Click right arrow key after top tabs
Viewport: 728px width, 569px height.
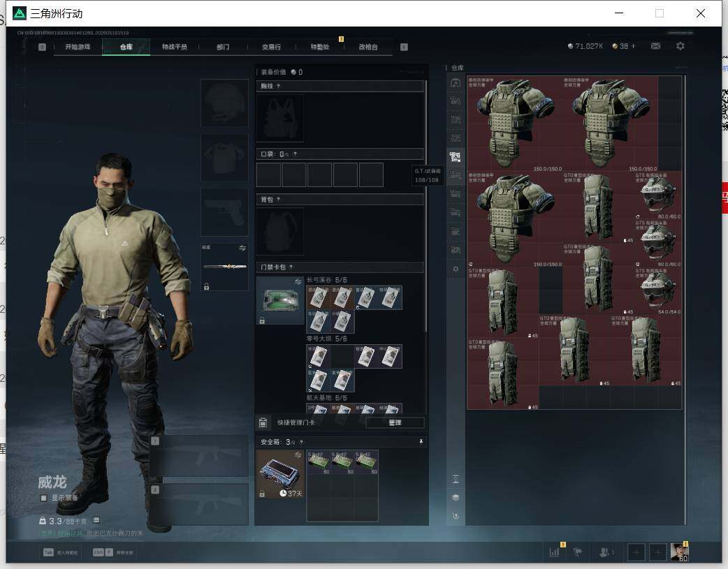[404, 47]
